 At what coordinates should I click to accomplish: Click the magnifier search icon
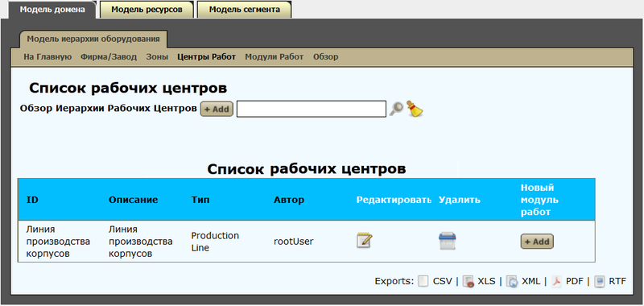point(396,109)
